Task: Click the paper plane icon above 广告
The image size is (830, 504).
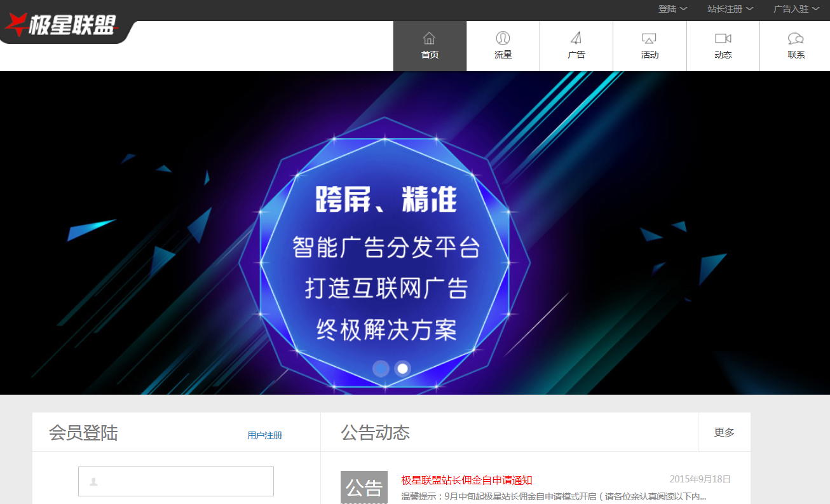Action: (576, 38)
